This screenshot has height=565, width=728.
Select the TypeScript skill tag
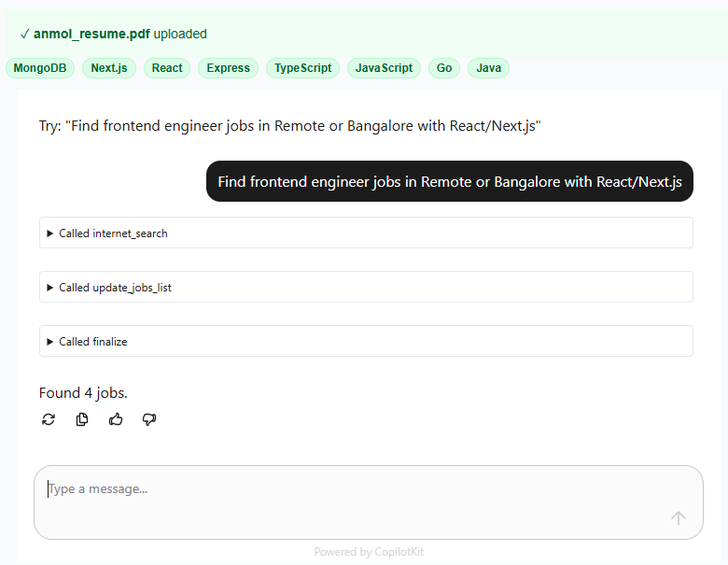pyautogui.click(x=302, y=68)
